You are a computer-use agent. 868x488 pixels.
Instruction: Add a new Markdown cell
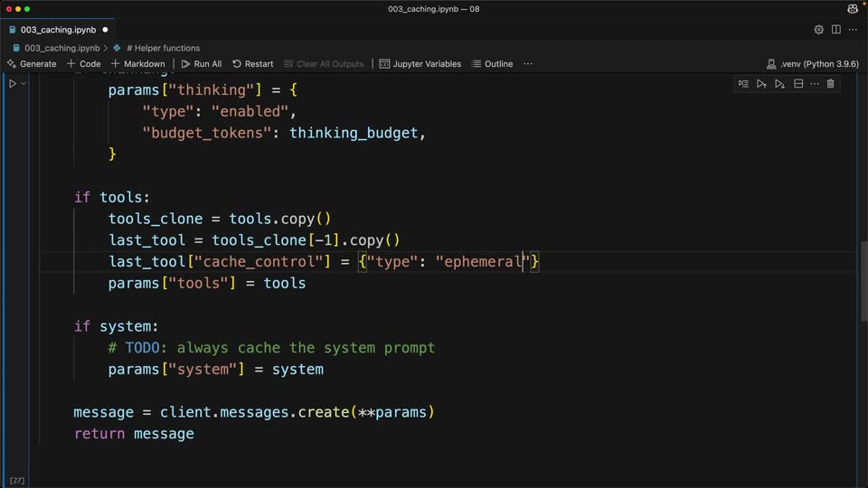click(137, 63)
